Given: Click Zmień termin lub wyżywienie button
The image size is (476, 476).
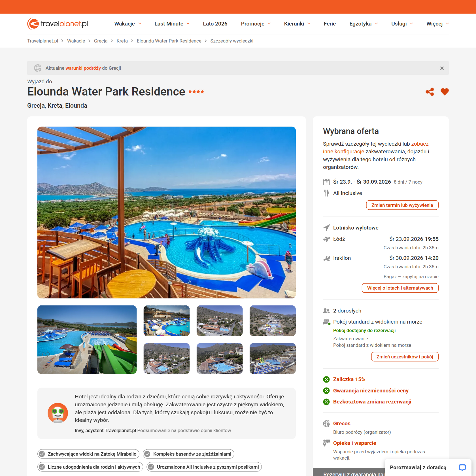Looking at the screenshot, I should coord(402,205).
